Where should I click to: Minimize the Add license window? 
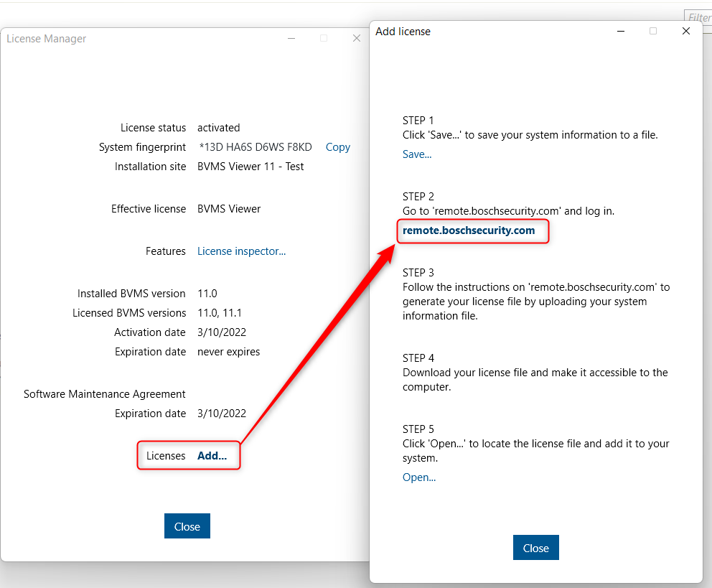621,31
